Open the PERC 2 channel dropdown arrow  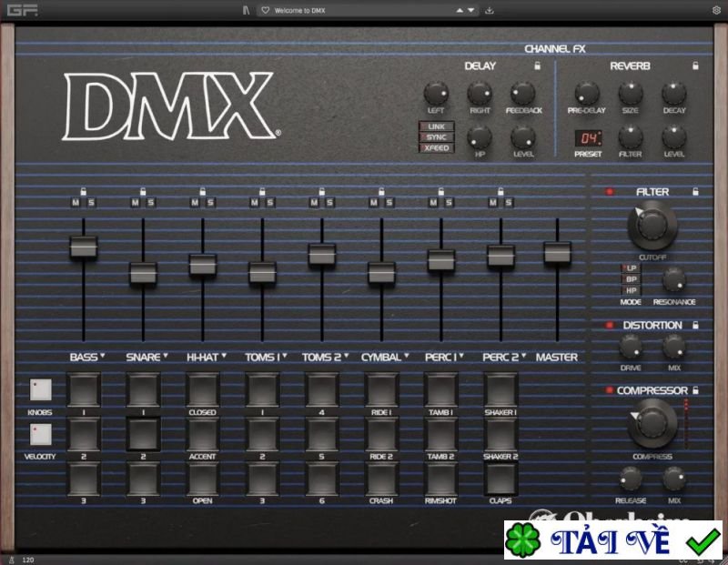[524, 356]
